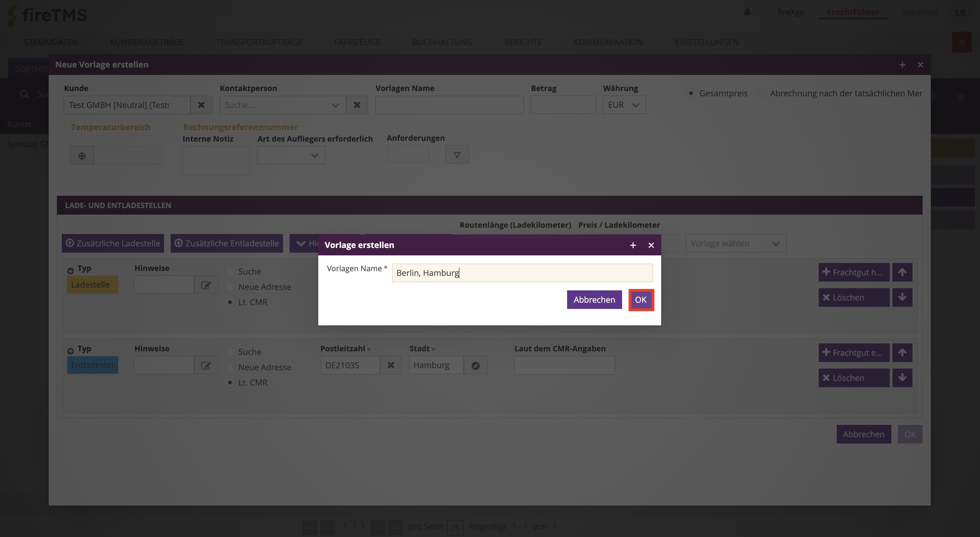Click Frachtgut e... button in Entladestelle row

pyautogui.click(x=854, y=352)
